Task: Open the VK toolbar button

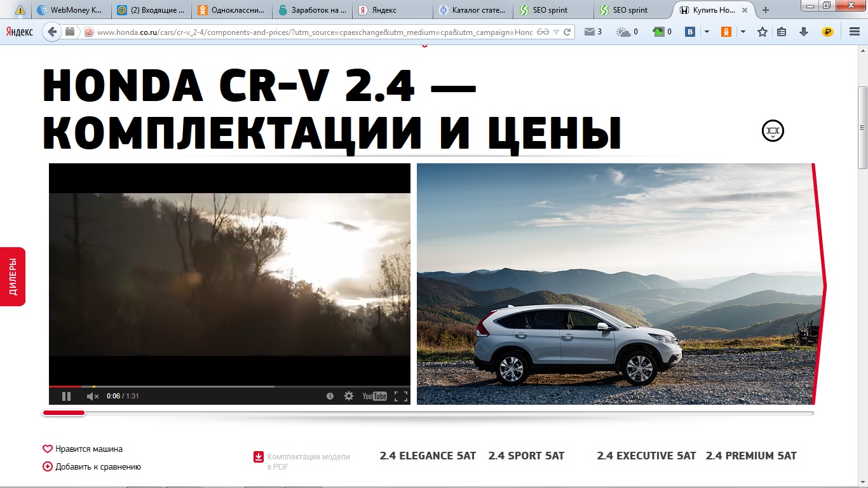Action: pyautogui.click(x=690, y=32)
